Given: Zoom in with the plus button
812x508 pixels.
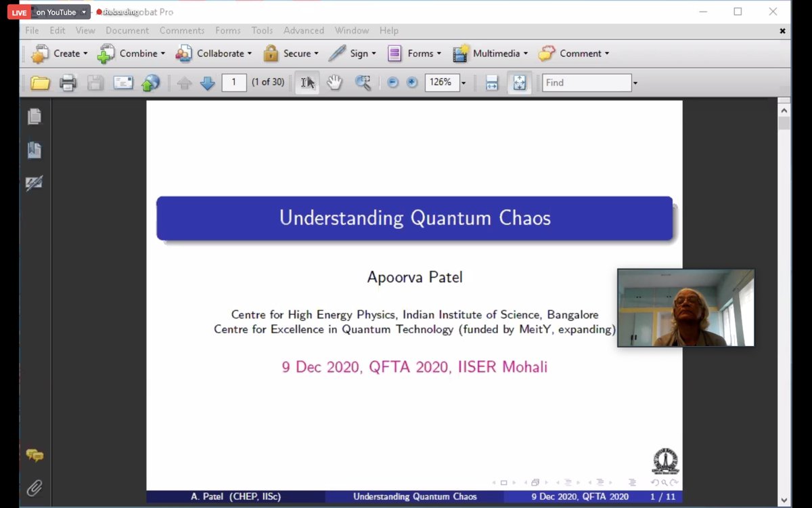Looking at the screenshot, I should point(412,83).
